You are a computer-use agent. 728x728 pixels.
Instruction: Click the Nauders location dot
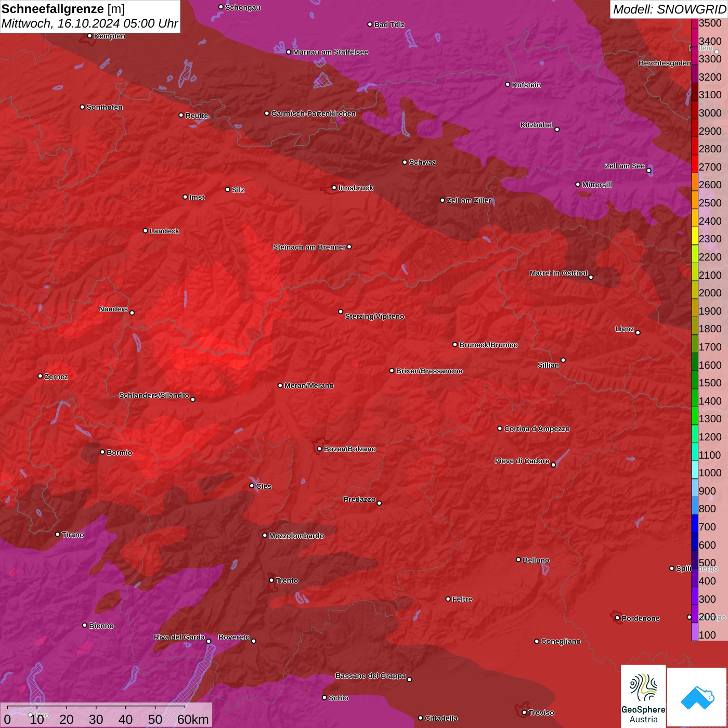coord(132,313)
